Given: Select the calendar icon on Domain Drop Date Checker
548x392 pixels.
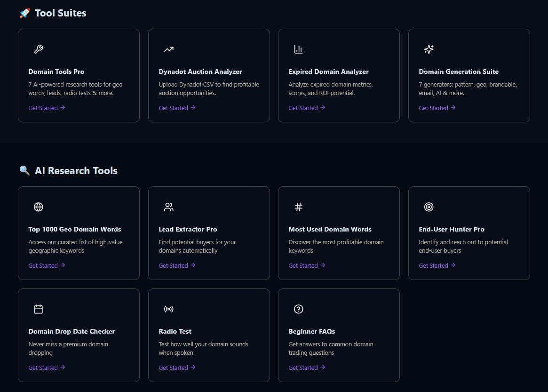Looking at the screenshot, I should [38, 309].
